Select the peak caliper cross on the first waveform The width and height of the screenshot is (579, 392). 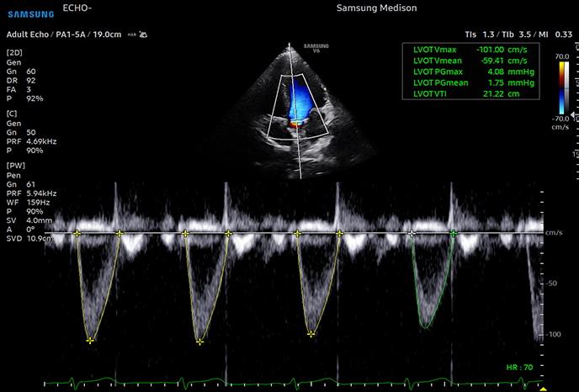pos(90,340)
